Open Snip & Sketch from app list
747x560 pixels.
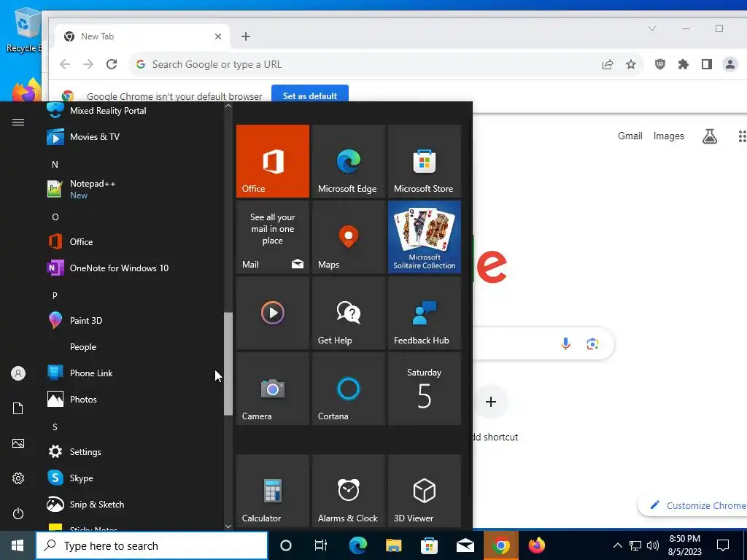coord(133,505)
